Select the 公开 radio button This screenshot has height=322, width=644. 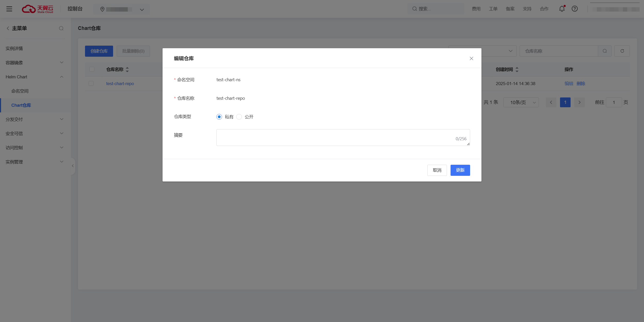click(239, 117)
